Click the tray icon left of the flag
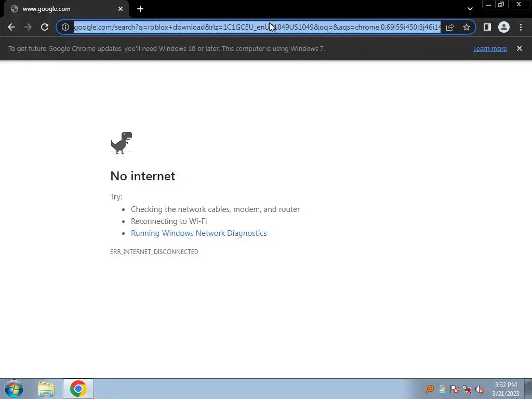 [442, 389]
